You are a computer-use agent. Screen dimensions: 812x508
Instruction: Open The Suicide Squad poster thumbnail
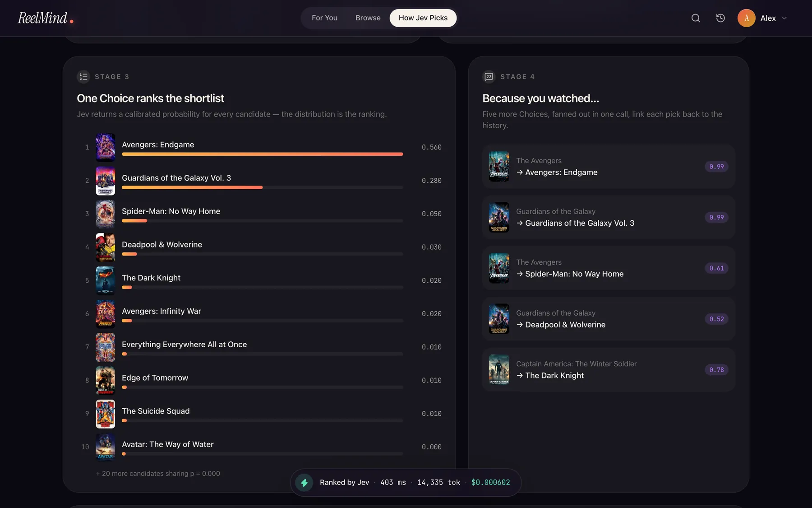pos(105,414)
